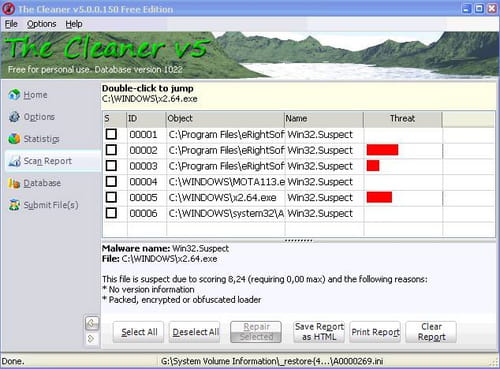This screenshot has width=500, height=369.
Task: Click Win32.Suspect name in row 00006
Action: click(320, 213)
